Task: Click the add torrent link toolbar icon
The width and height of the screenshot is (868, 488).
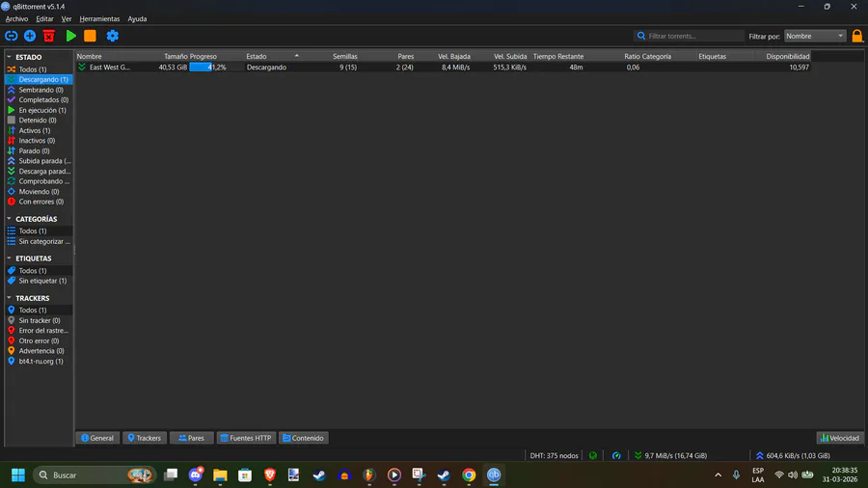Action: tap(11, 36)
